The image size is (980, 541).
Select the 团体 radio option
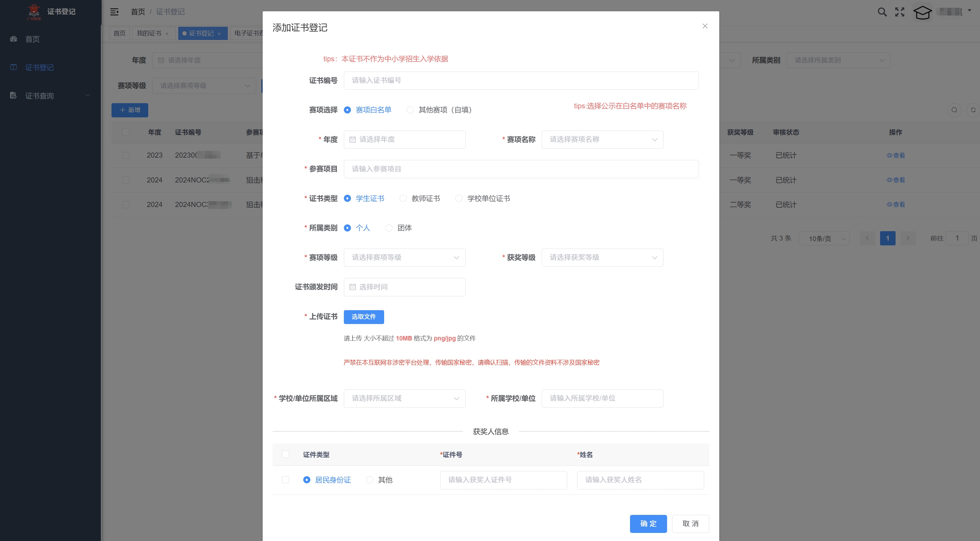coord(389,228)
